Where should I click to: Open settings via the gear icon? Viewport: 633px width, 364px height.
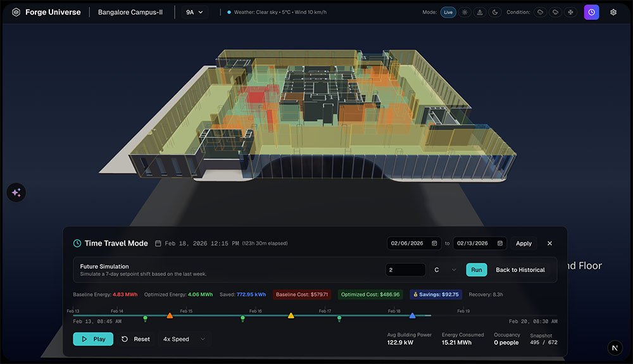(x=613, y=12)
